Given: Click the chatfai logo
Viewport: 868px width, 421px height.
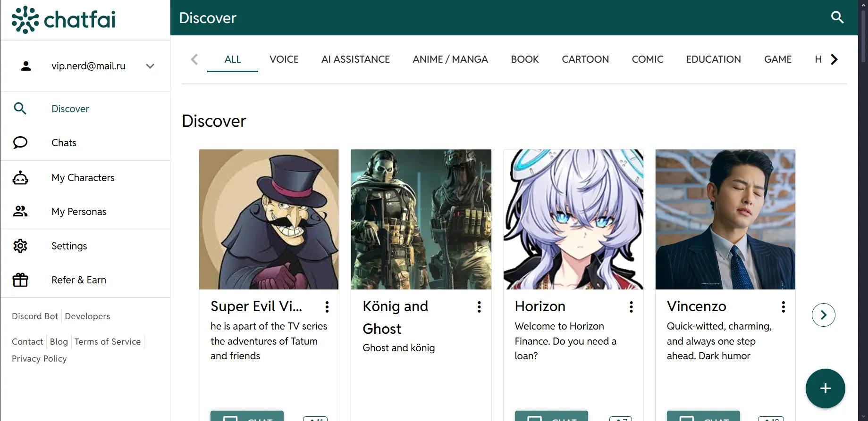Looking at the screenshot, I should tap(63, 20).
